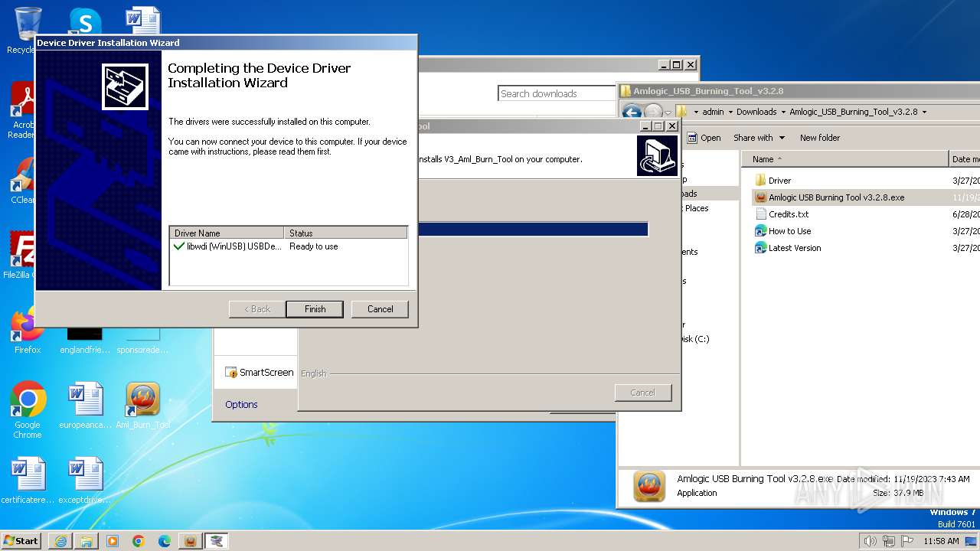This screenshot has width=980, height=551.
Task: Click the installer progress bar
Action: pos(534,229)
